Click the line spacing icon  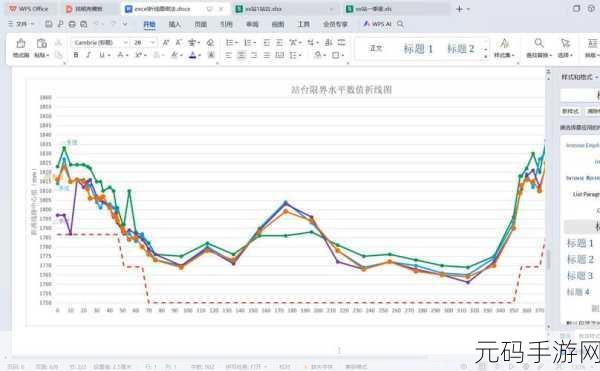pos(293,55)
